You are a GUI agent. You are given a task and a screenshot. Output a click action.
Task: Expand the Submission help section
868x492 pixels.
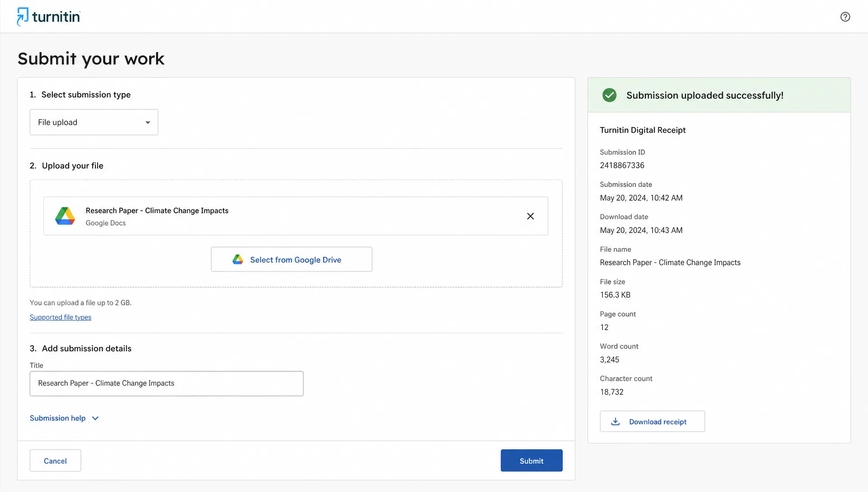64,418
